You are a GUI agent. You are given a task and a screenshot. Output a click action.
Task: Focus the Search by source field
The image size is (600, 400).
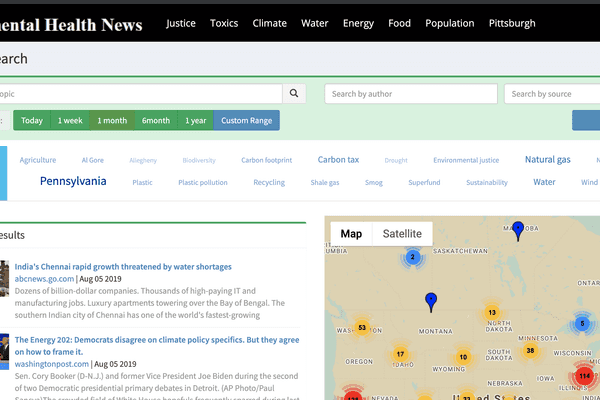point(552,94)
